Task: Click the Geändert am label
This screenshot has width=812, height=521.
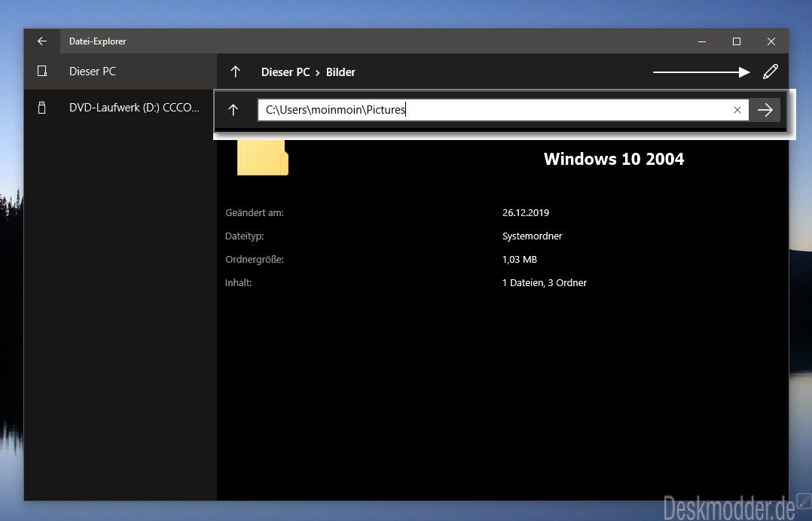Action: pyautogui.click(x=255, y=212)
